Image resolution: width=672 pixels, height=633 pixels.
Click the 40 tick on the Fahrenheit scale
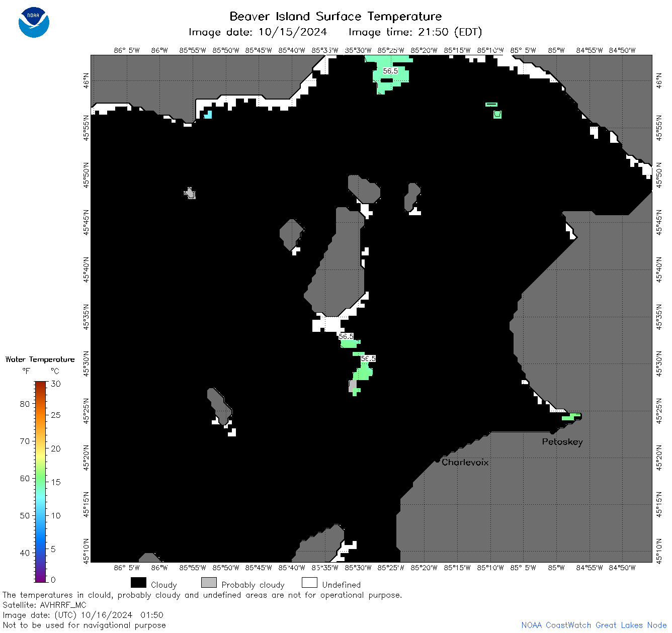pos(25,553)
